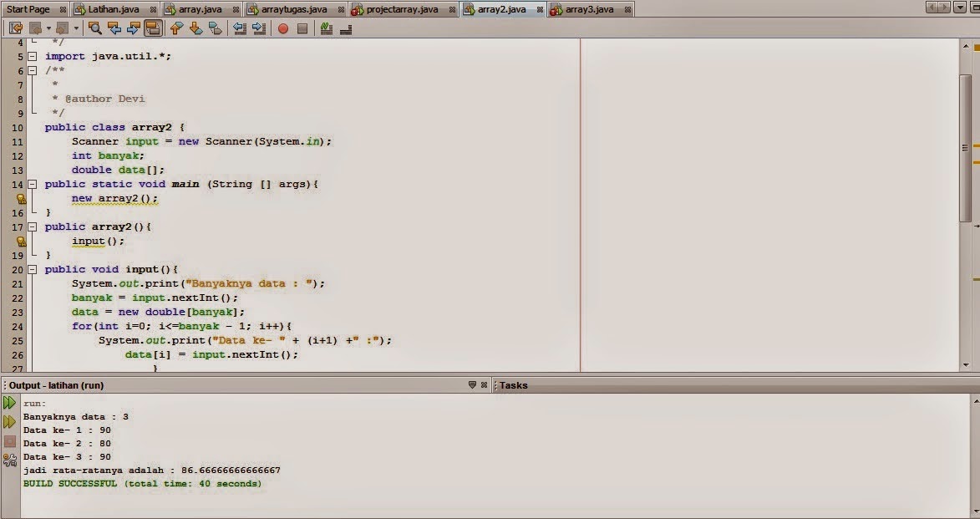This screenshot has height=519, width=980.
Task: Minimize the Output panel
Action: point(472,385)
